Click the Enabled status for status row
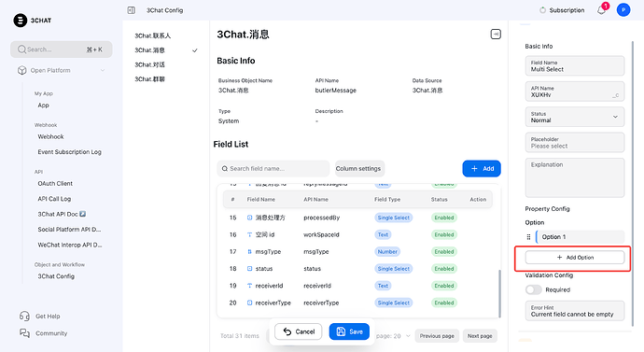This screenshot has width=644, height=352. [444, 269]
